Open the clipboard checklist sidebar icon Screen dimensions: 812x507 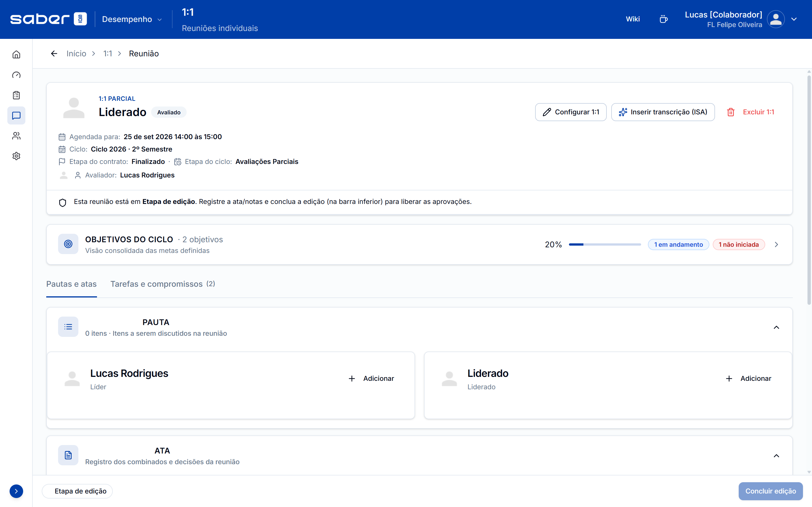16,95
